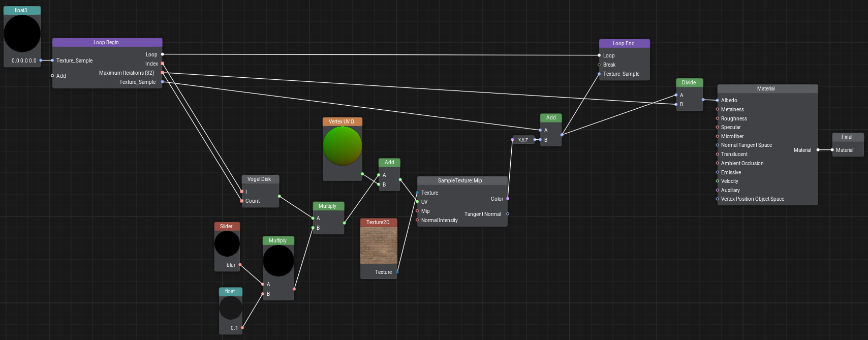Click the Emissive input pin on Material
This screenshot has height=340, width=868.
[718, 172]
